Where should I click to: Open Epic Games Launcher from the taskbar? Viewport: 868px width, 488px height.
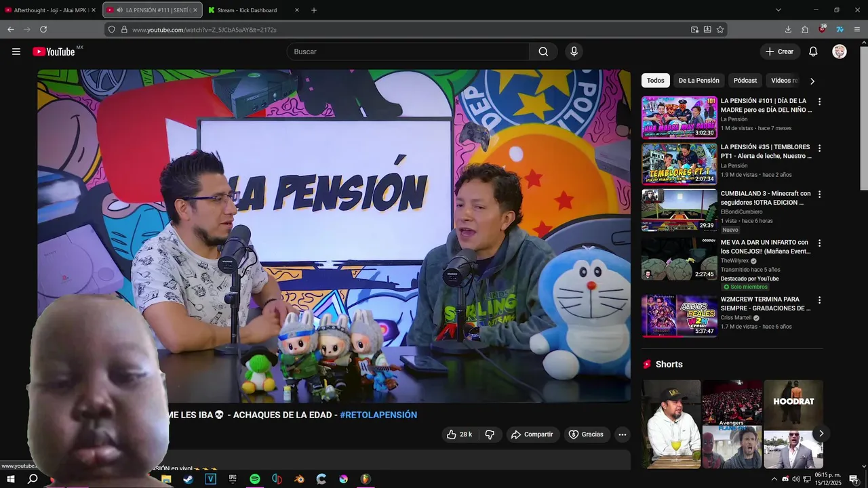[x=233, y=479]
